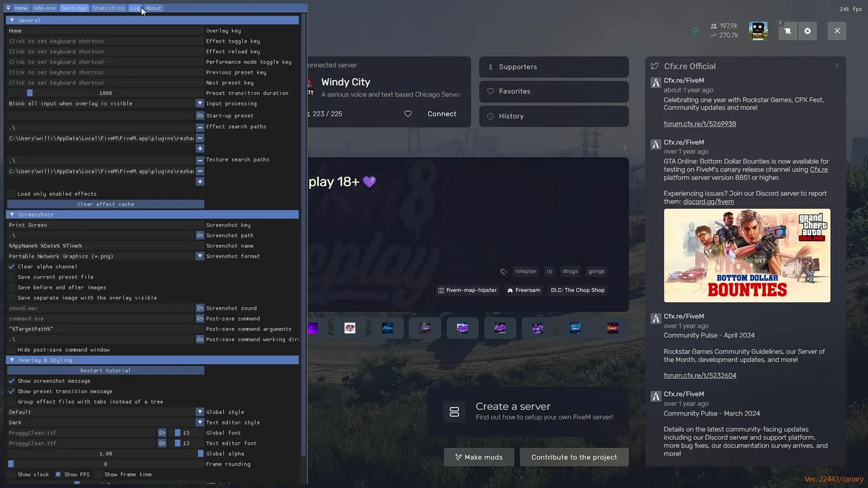Enable Save before and after images
868x488 pixels.
[x=12, y=287]
